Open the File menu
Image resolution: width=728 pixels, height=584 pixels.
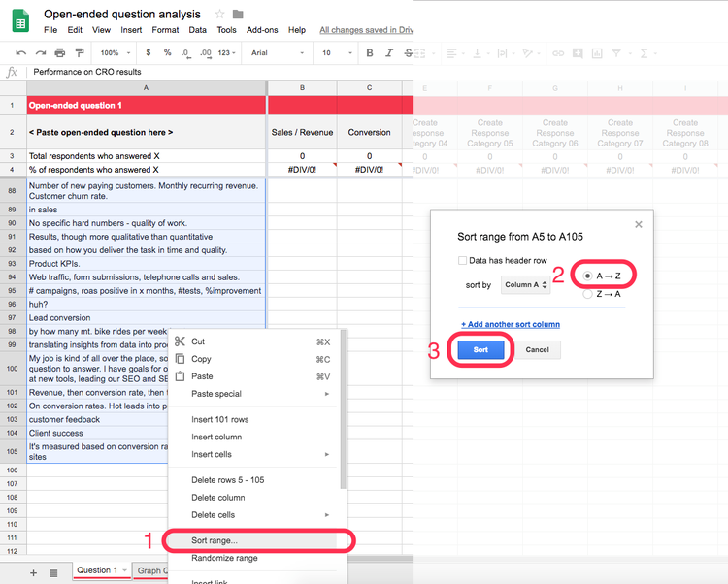(50, 30)
